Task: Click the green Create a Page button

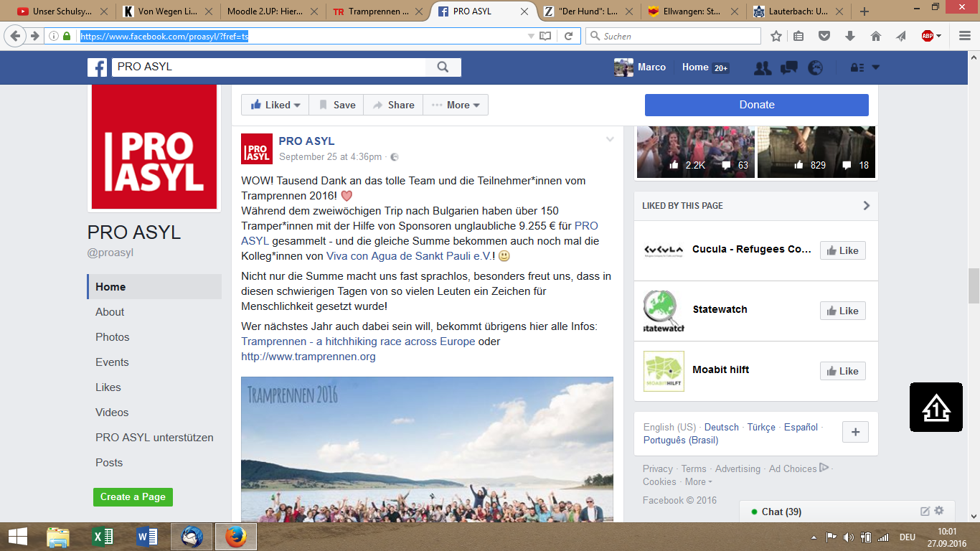Action: pyautogui.click(x=133, y=497)
